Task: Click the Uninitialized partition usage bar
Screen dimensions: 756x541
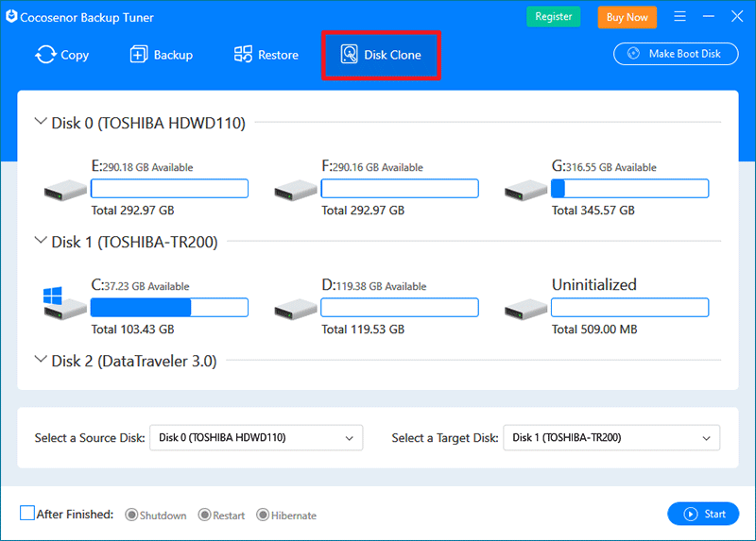Action: tap(630, 308)
